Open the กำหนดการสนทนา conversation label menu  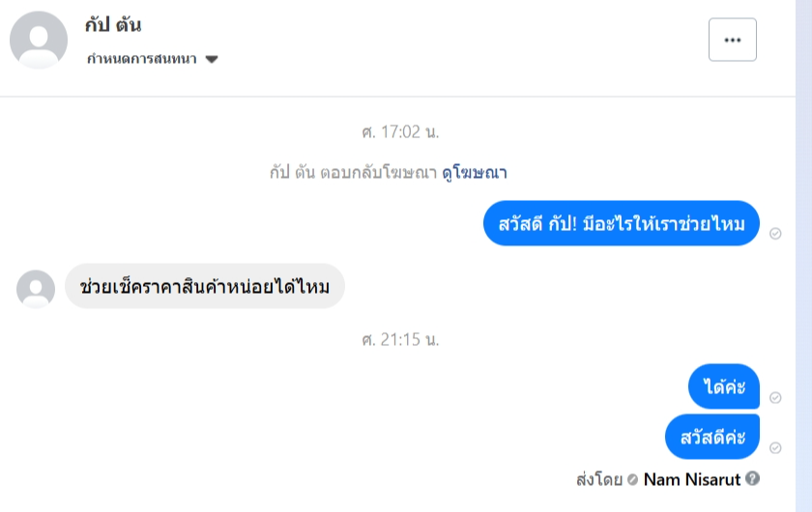[141, 59]
